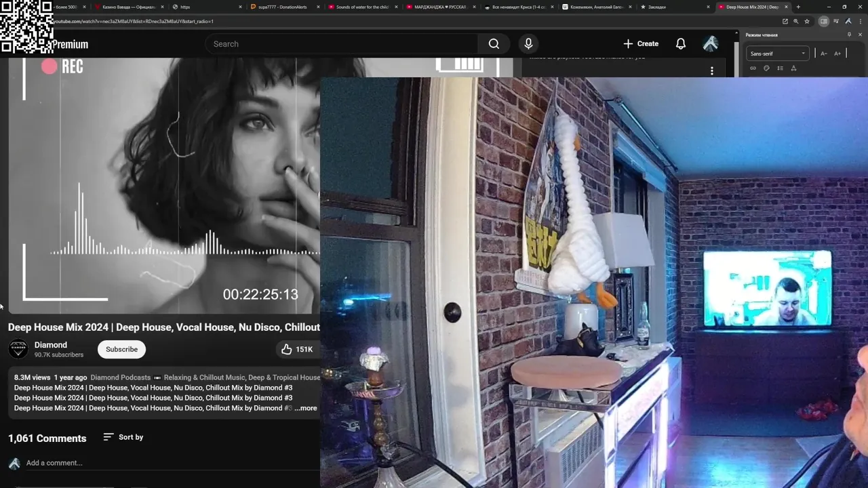Click the user avatar beside comment box
Screen dimensions: 868x488
[x=14, y=464]
